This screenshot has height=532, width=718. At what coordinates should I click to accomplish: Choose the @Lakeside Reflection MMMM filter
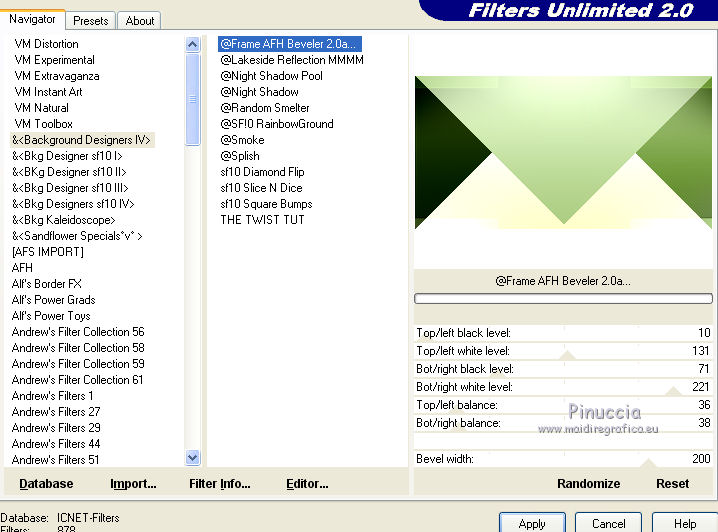coord(292,60)
